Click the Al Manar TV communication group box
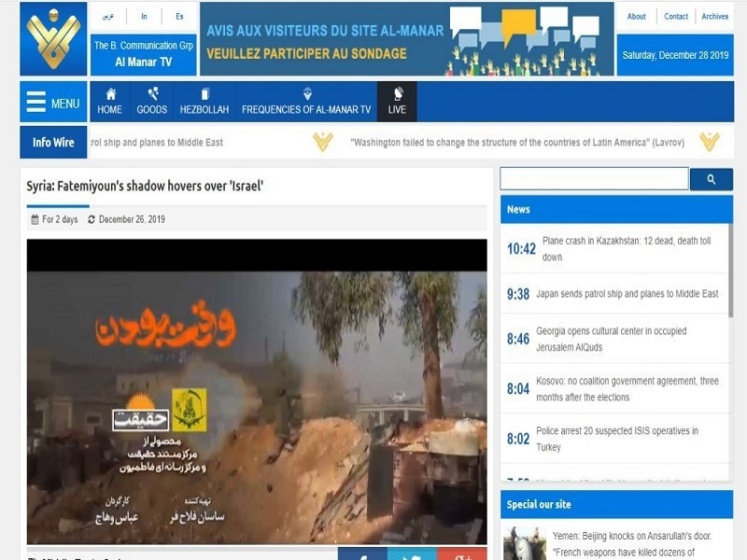 (x=144, y=54)
